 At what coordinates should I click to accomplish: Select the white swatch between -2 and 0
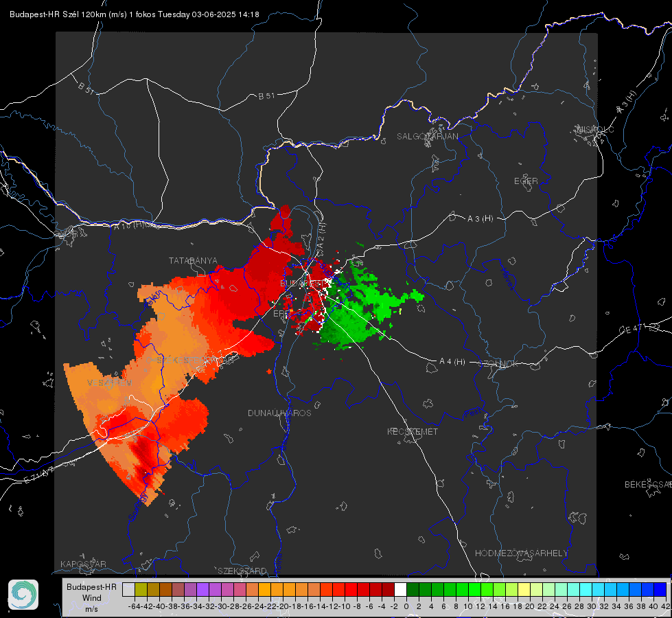(400, 589)
